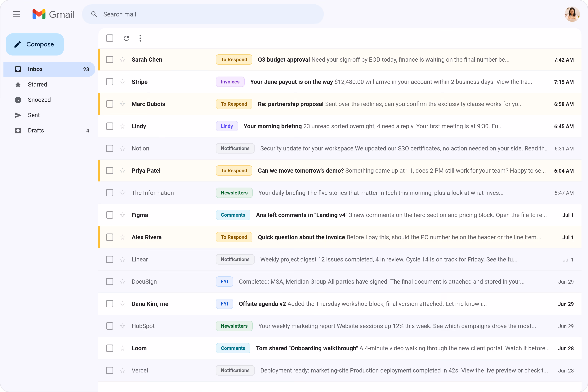Star the Vercel deployment email
Viewport: 588px width, 392px height.
coord(122,371)
